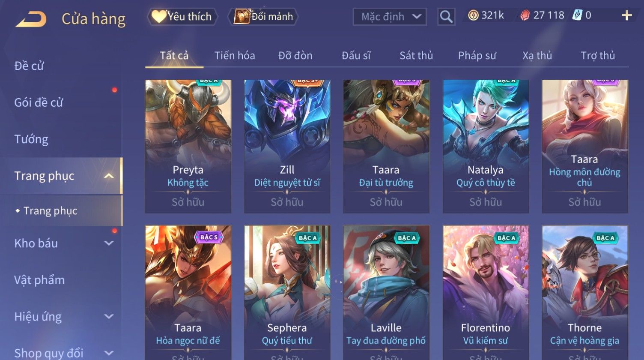Expand the Kho báu section chevron
The width and height of the screenshot is (644, 360).
point(109,243)
